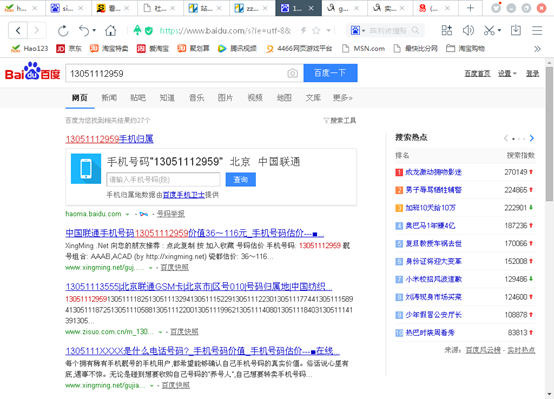The height and width of the screenshot is (399, 554).
Task: Open Hao123 bookmark
Action: coord(30,48)
